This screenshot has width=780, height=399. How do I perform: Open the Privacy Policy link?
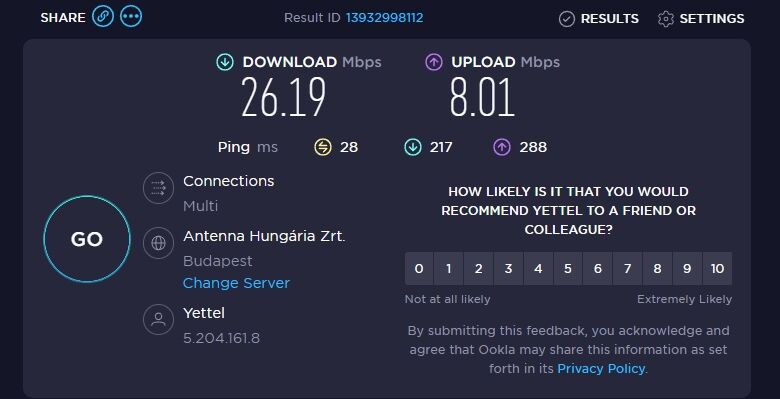601,369
